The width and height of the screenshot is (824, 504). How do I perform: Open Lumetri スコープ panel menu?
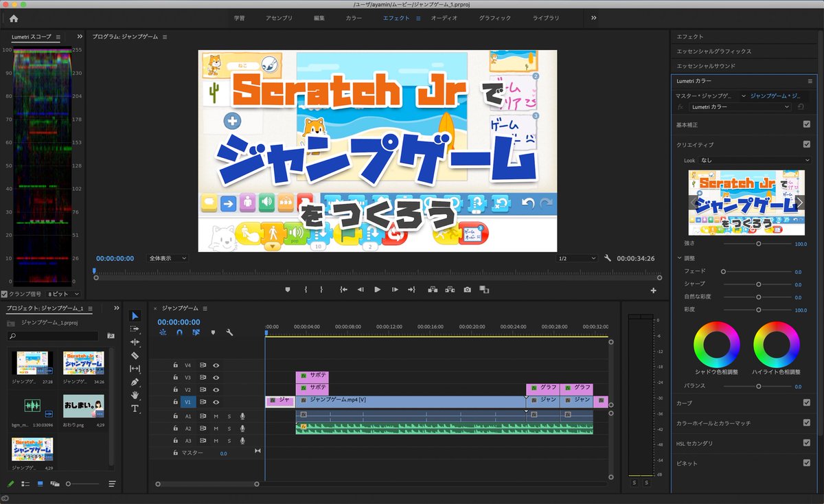(x=58, y=37)
